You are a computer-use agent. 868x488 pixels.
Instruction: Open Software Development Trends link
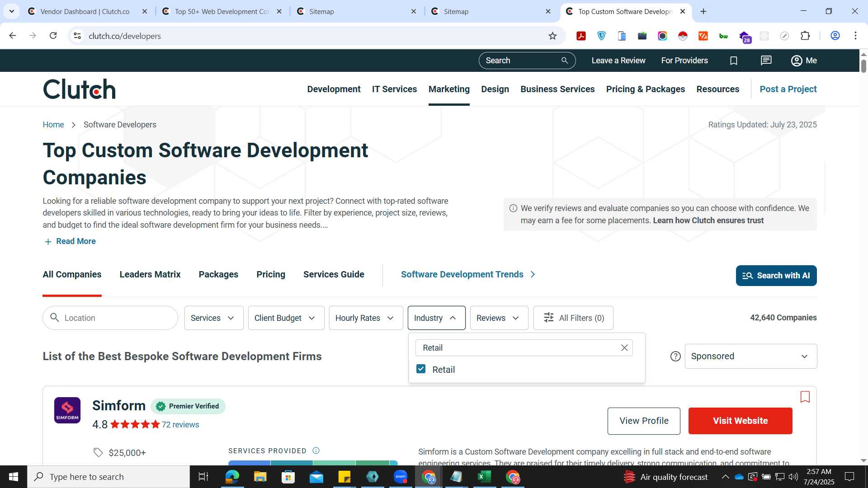pyautogui.click(x=468, y=275)
